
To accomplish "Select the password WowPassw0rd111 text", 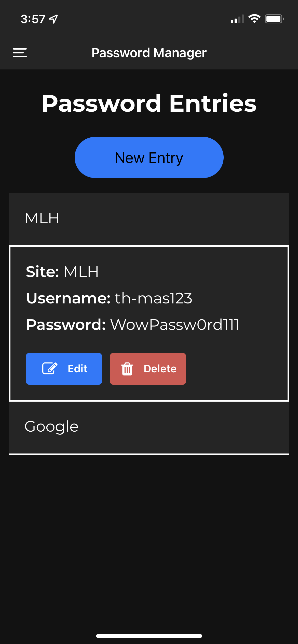I will 175,325.
